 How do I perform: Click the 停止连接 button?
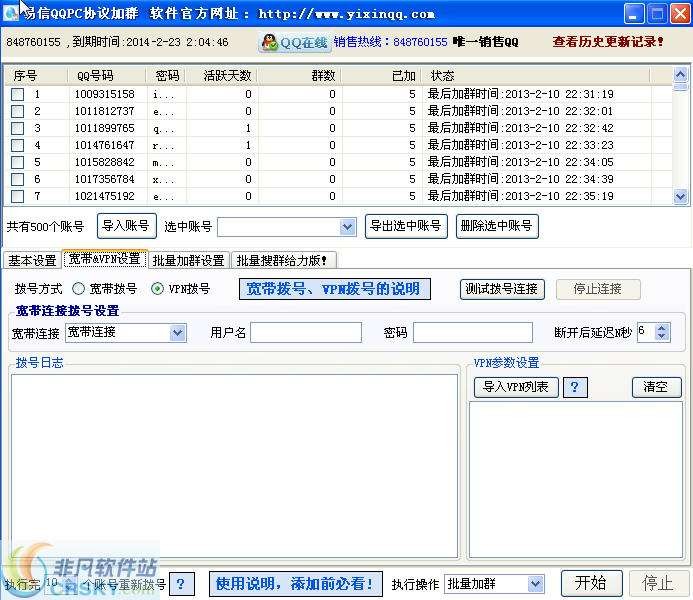pos(598,289)
